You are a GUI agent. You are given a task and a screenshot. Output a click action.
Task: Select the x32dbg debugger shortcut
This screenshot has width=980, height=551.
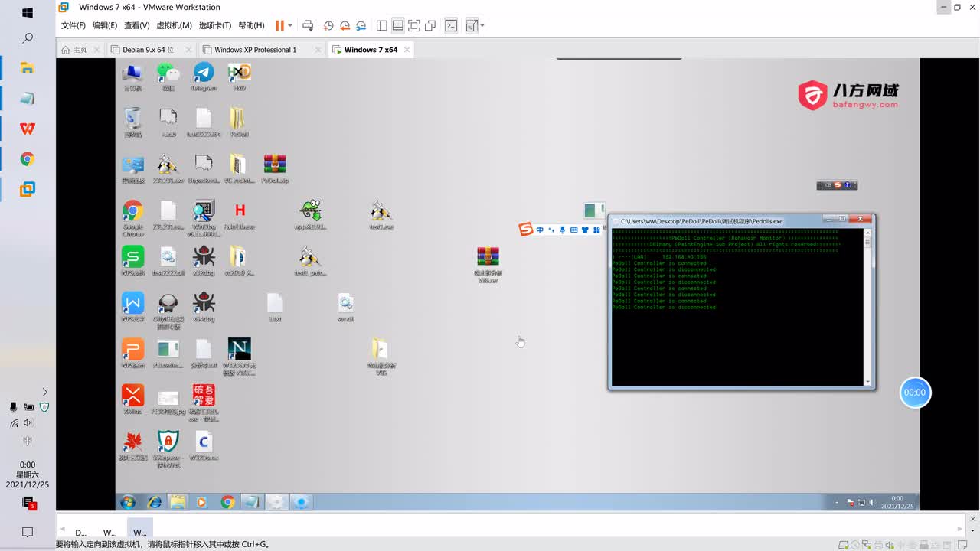coord(204,261)
